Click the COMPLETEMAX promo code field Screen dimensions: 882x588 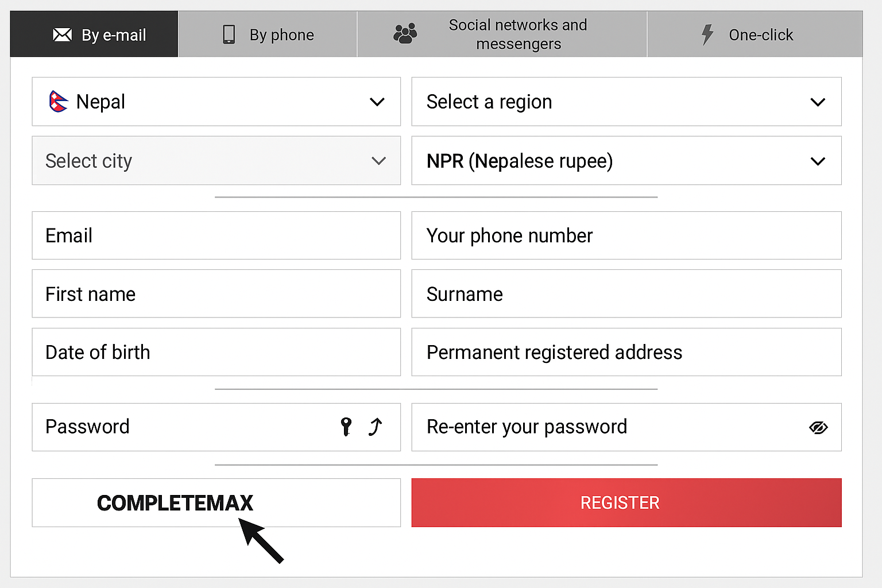pos(216,502)
